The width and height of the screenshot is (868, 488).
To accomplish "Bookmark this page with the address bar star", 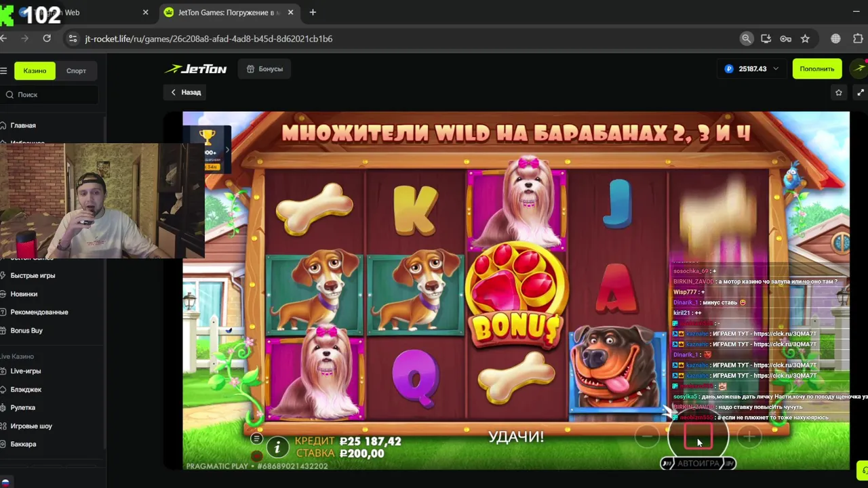I will [805, 39].
